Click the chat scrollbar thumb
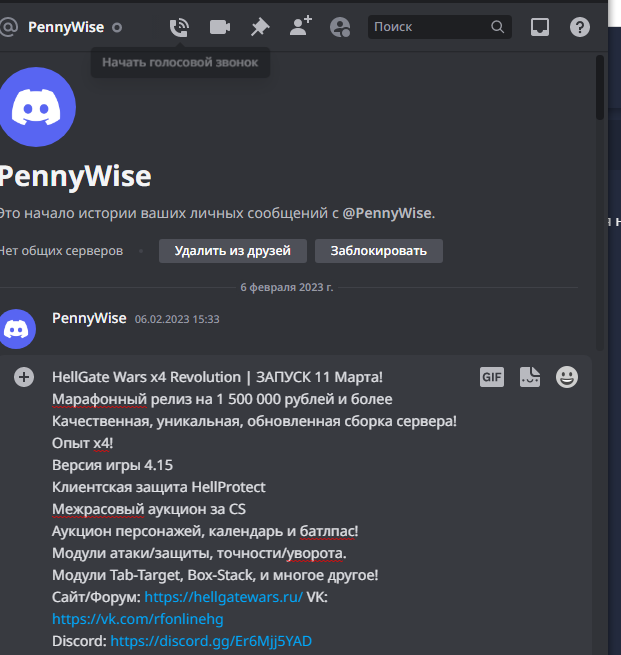The height and width of the screenshot is (655, 621). tap(600, 87)
